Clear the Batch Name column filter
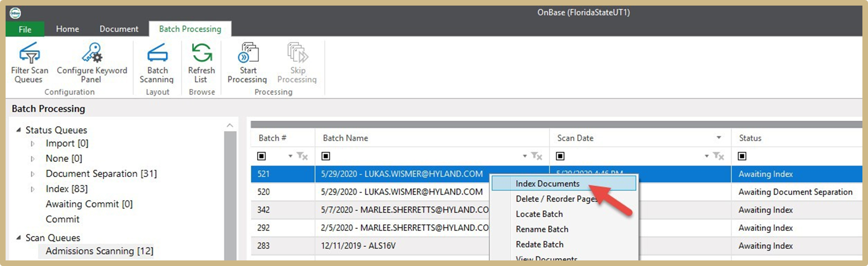Screen dimensions: 868x266 point(536,156)
